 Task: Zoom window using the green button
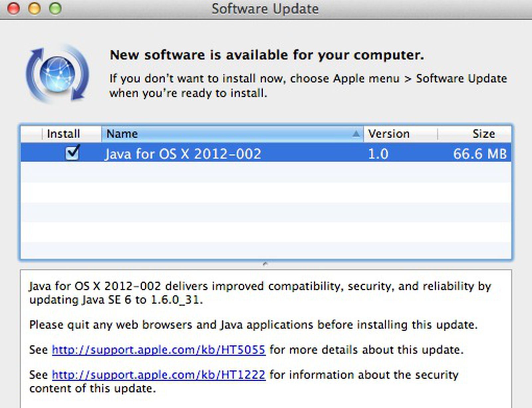click(55, 8)
